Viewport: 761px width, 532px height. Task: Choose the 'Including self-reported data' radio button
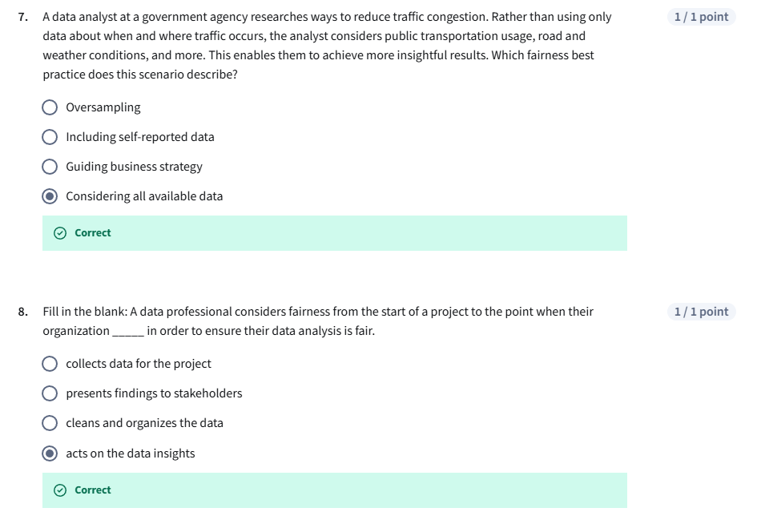(x=50, y=137)
